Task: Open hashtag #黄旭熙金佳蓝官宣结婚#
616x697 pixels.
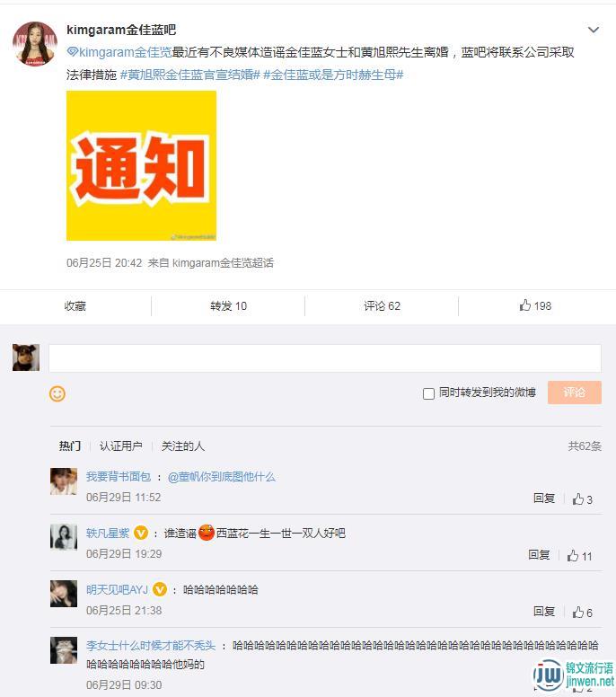Action: (189, 75)
